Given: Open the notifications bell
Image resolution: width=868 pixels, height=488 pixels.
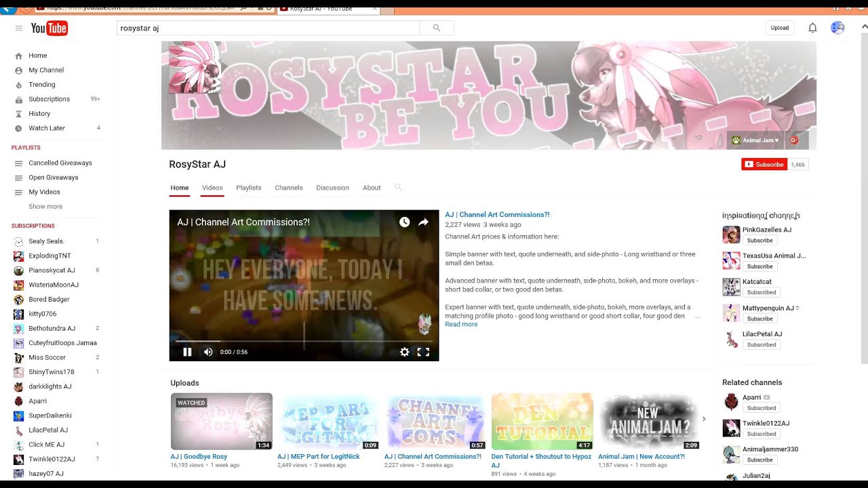Looking at the screenshot, I should pos(812,28).
